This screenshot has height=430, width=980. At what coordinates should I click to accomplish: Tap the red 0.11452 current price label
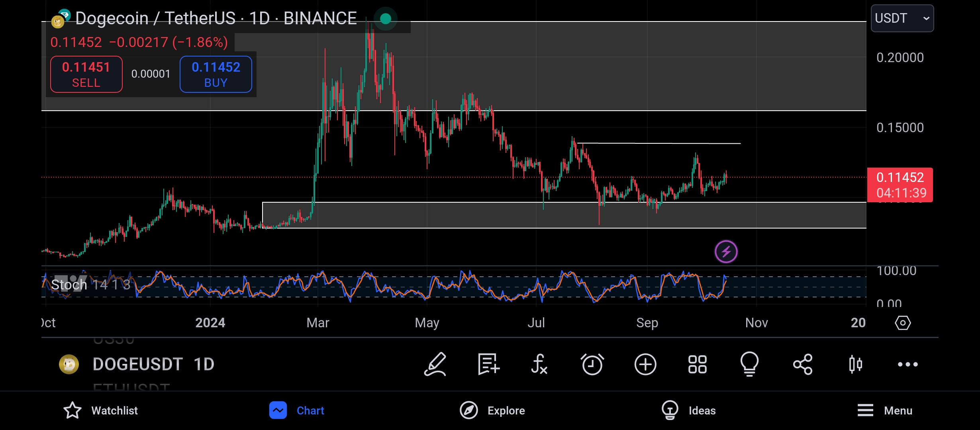[x=900, y=185]
